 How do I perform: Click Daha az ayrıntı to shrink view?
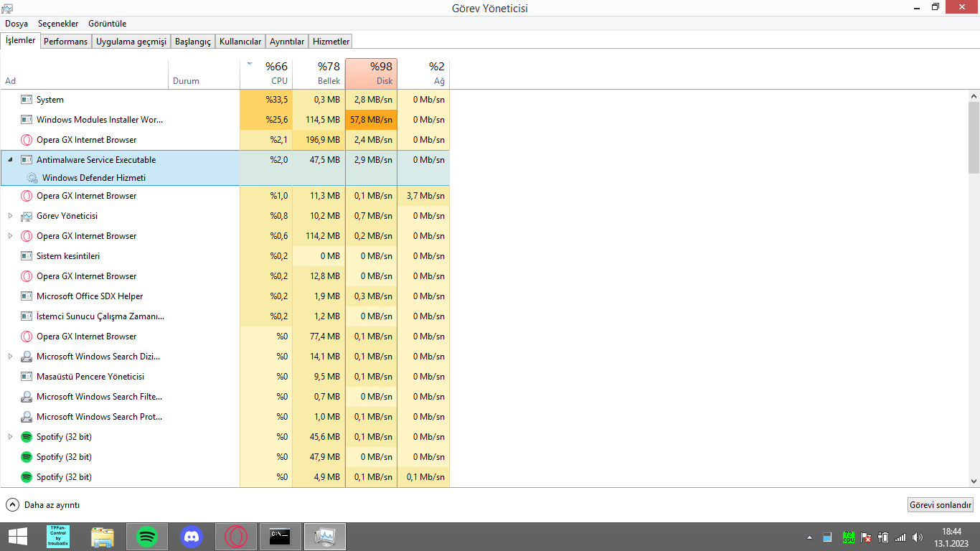click(43, 505)
